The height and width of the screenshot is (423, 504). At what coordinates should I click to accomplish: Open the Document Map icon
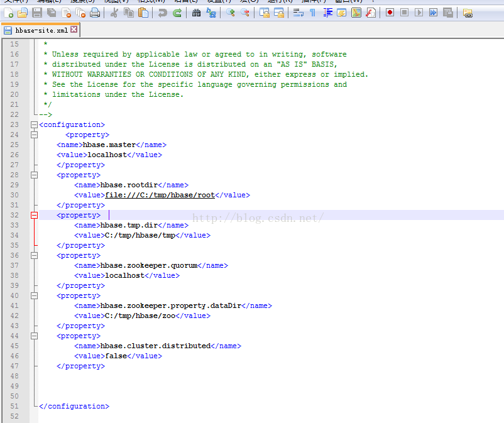[x=356, y=13]
